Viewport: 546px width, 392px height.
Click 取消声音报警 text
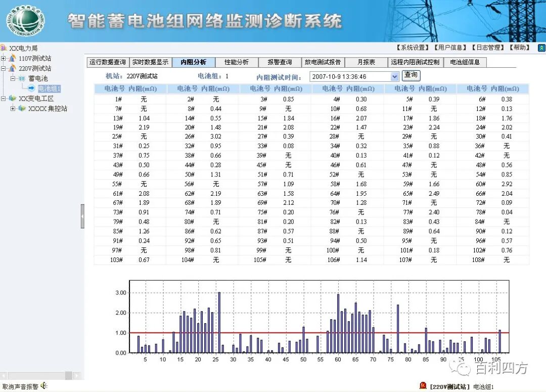pos(20,386)
